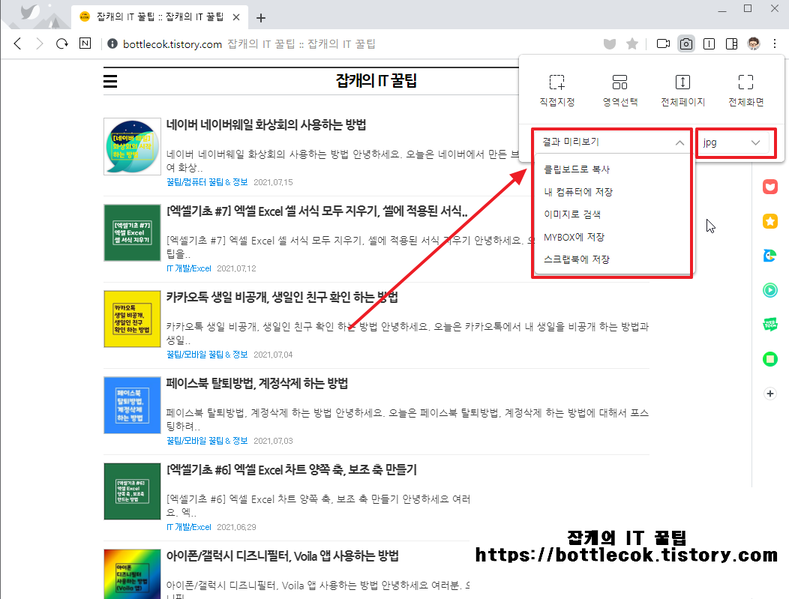Open the 네이버웨일 화상회의 article title
Screen dimensions: 789x599
(x=266, y=125)
